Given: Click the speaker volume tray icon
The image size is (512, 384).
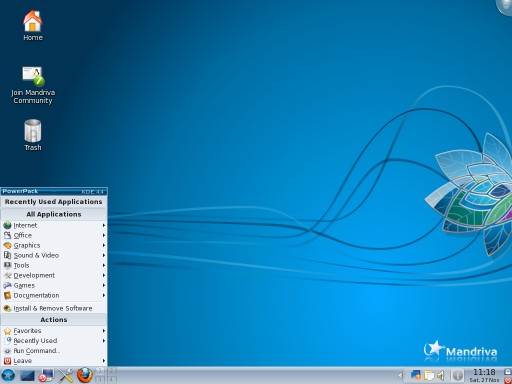Looking at the screenshot, I should point(441,375).
